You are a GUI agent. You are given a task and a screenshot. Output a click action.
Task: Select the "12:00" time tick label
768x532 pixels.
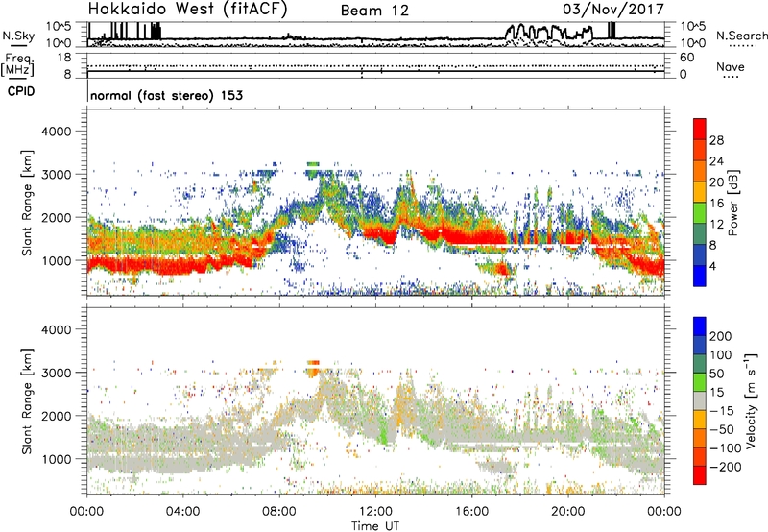coord(375,512)
